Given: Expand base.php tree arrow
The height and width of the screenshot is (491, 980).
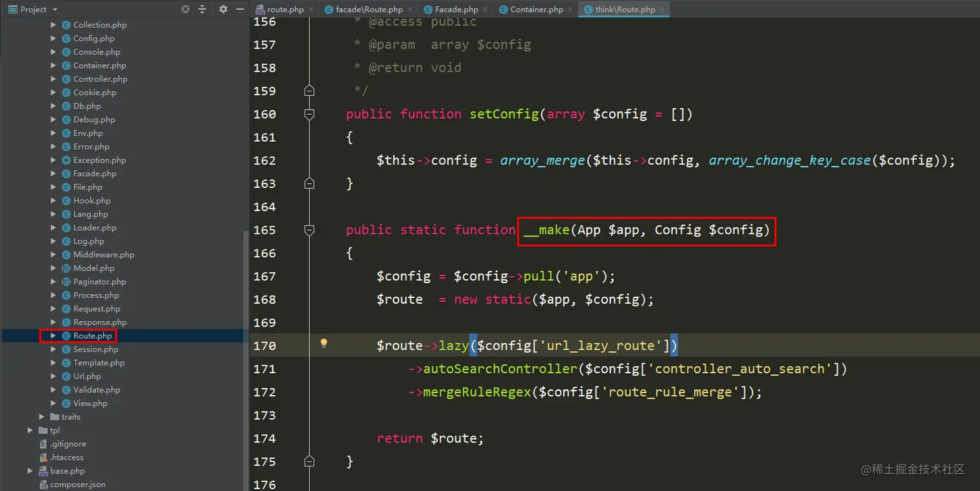Looking at the screenshot, I should tap(30, 471).
